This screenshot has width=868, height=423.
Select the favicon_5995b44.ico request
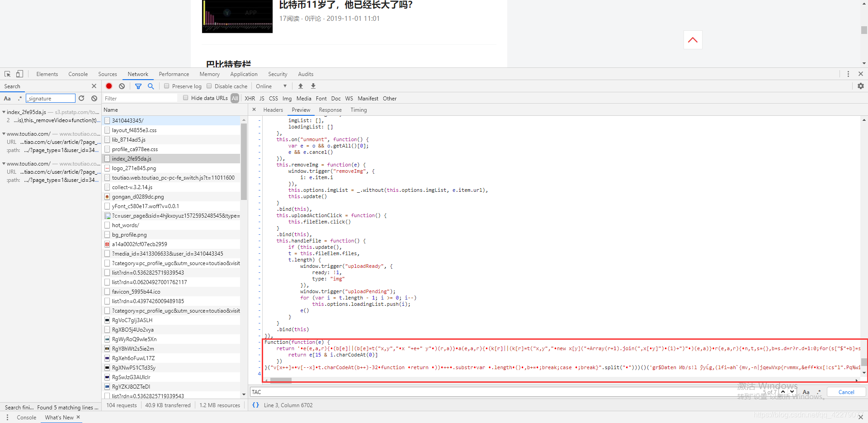pyautogui.click(x=172, y=291)
